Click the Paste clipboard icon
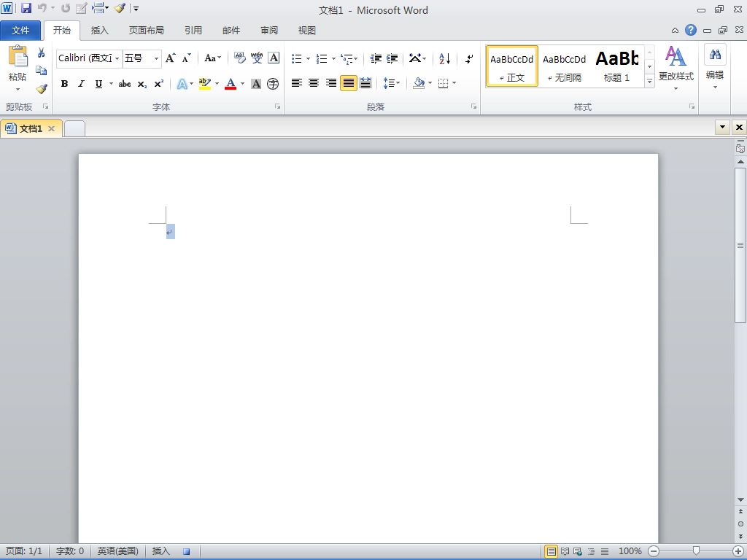Screen dimensions: 747x560 coord(18,57)
